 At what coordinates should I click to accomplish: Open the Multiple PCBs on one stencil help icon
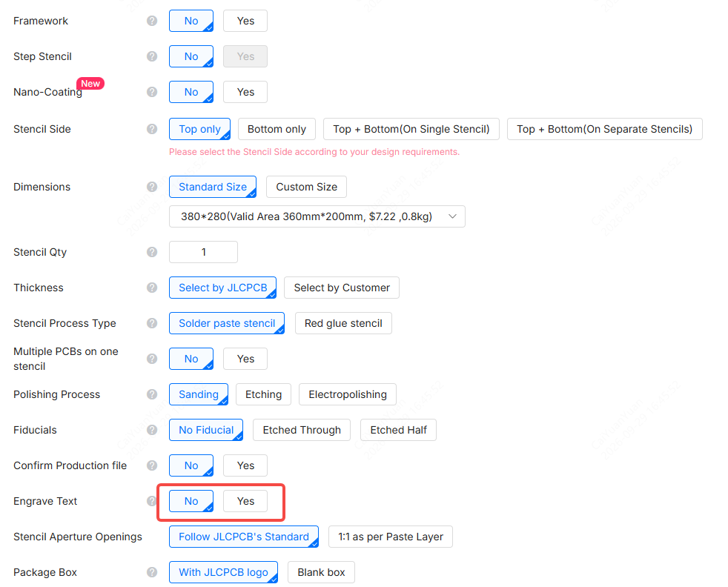(152, 359)
